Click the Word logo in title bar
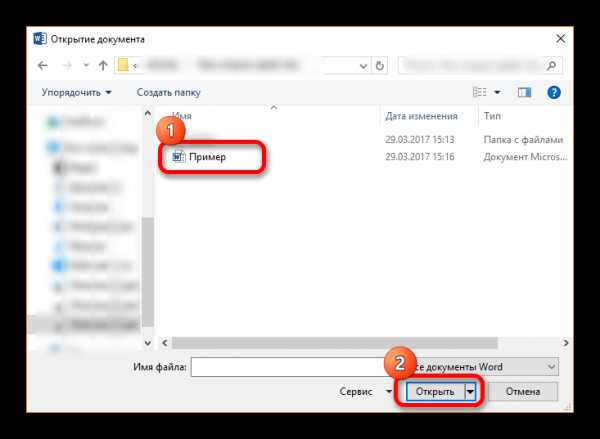The image size is (600, 439). pyautogui.click(x=40, y=39)
